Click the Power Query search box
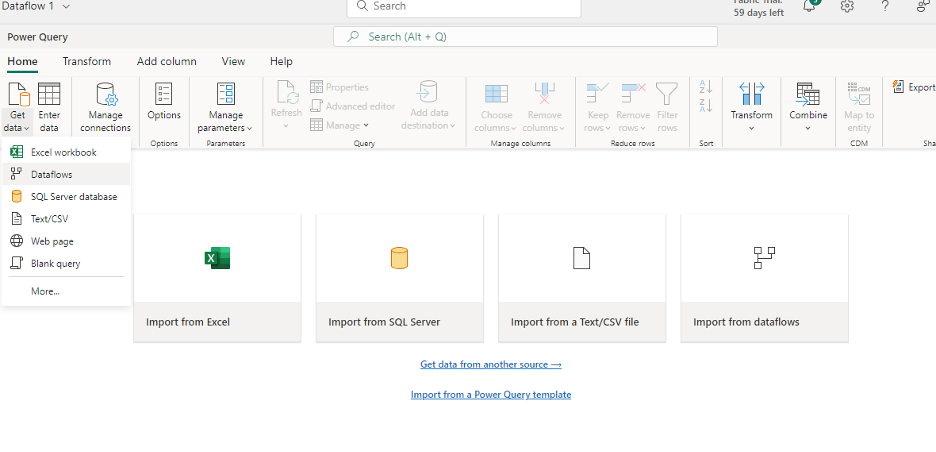This screenshot has height=452, width=936. (525, 37)
